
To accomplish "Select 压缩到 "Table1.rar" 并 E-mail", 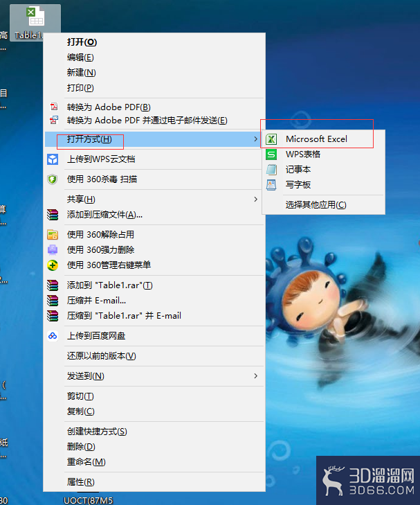I will coord(154,316).
